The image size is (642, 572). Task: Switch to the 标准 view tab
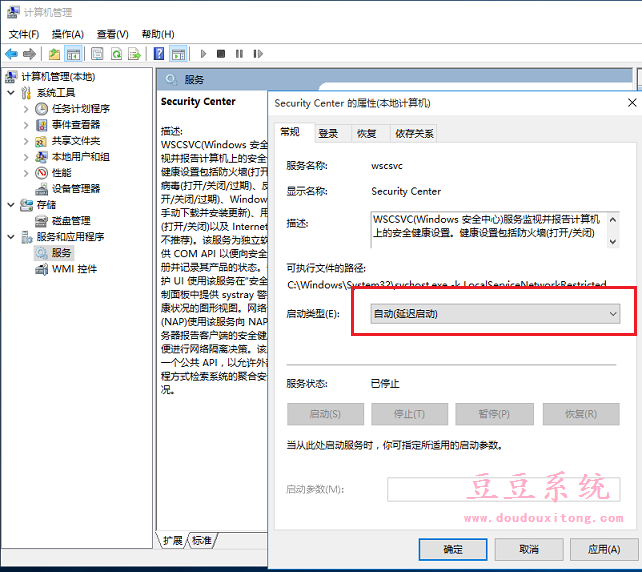point(202,540)
